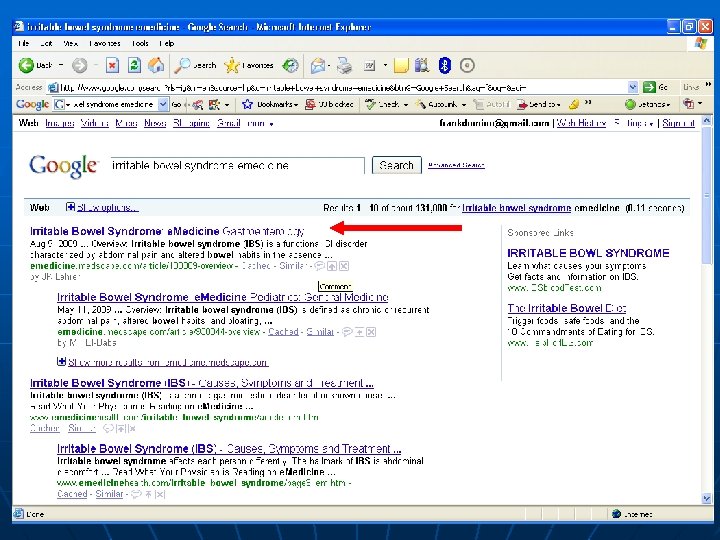Click the Bookmarks star toolbar button
Viewport: 720px width, 540px height.
pos(270,105)
